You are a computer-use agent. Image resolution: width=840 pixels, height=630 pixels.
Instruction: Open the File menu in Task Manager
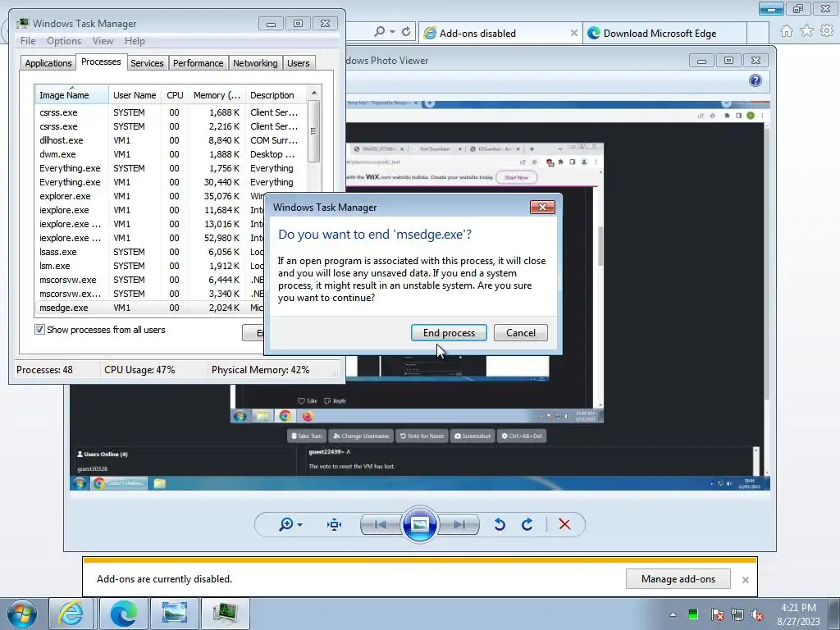point(28,41)
